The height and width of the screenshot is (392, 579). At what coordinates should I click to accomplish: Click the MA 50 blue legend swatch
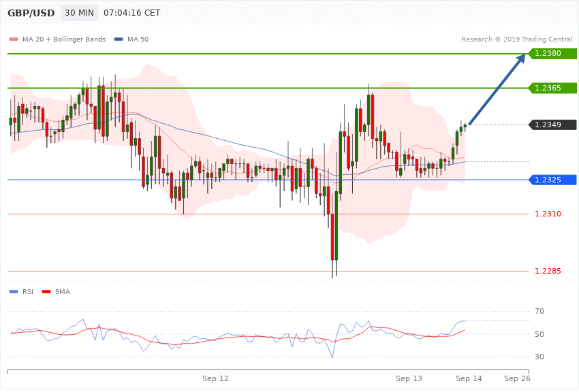[x=119, y=39]
